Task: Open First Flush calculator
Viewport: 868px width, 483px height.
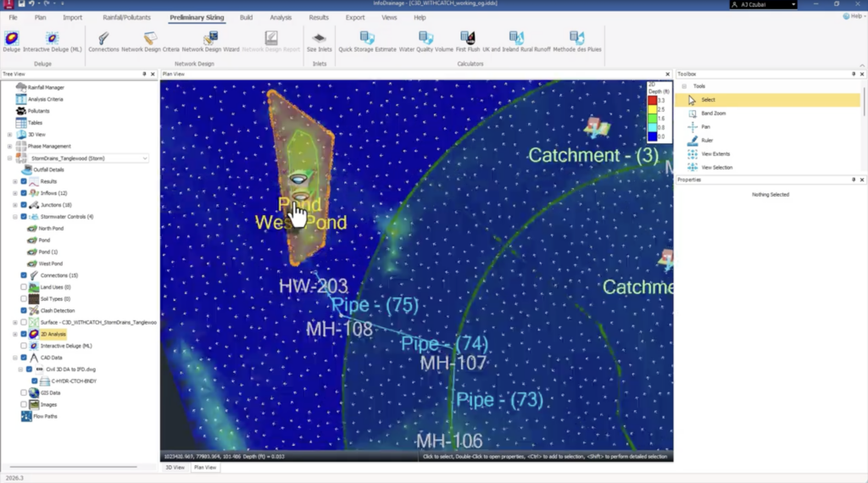Action: coord(468,42)
